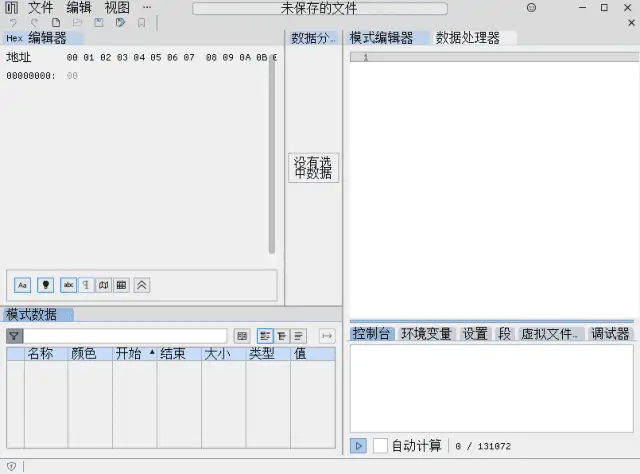Click the grid table icon in hex editor footer
Viewport: 640px width, 474px height.
click(x=121, y=285)
